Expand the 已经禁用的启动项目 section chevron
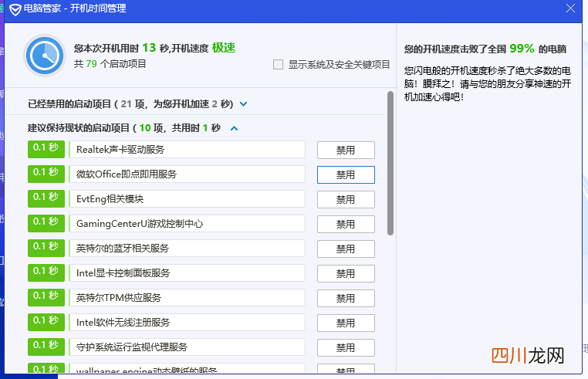The width and height of the screenshot is (588, 379). click(243, 104)
